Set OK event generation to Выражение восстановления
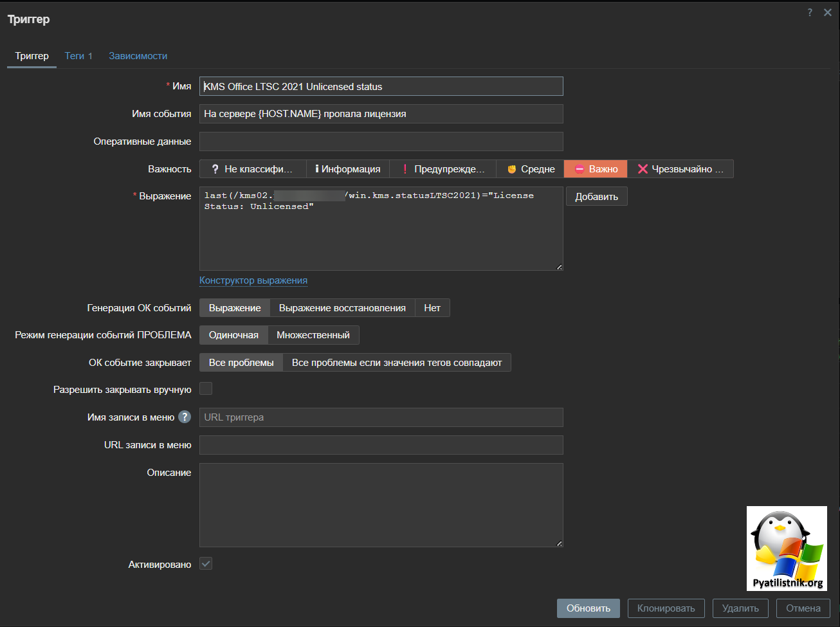 click(x=342, y=308)
